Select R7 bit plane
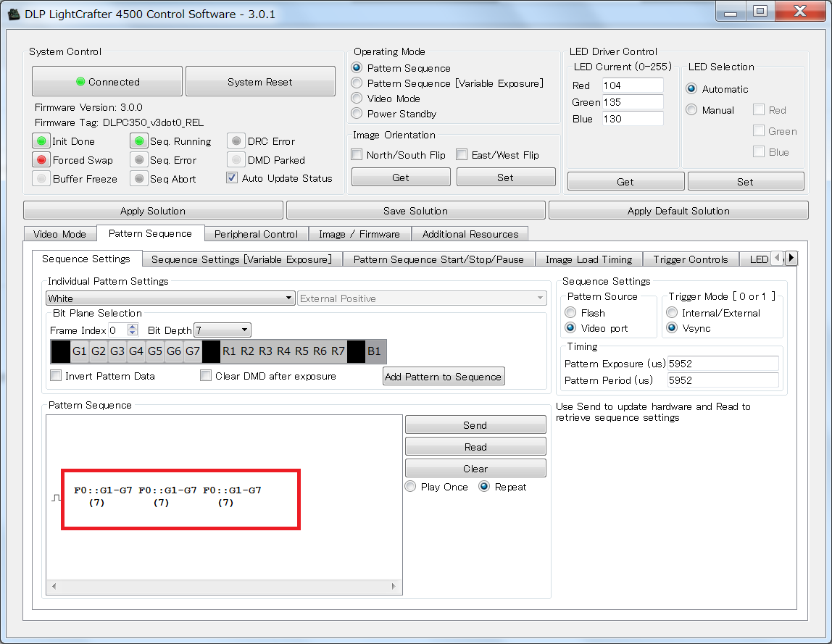Screen dimensions: 832x644 [x=338, y=351]
